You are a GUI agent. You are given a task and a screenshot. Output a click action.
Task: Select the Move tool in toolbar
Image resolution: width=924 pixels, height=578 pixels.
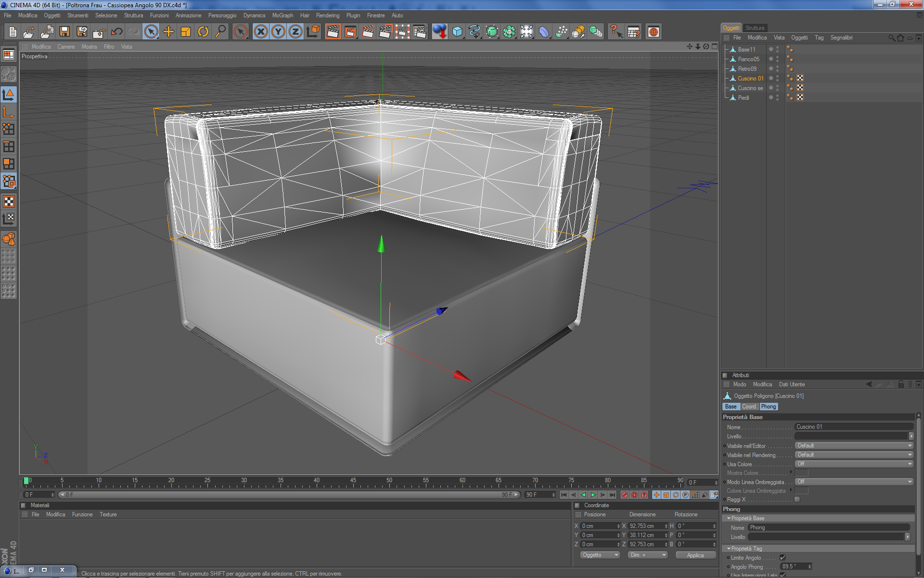coord(168,32)
